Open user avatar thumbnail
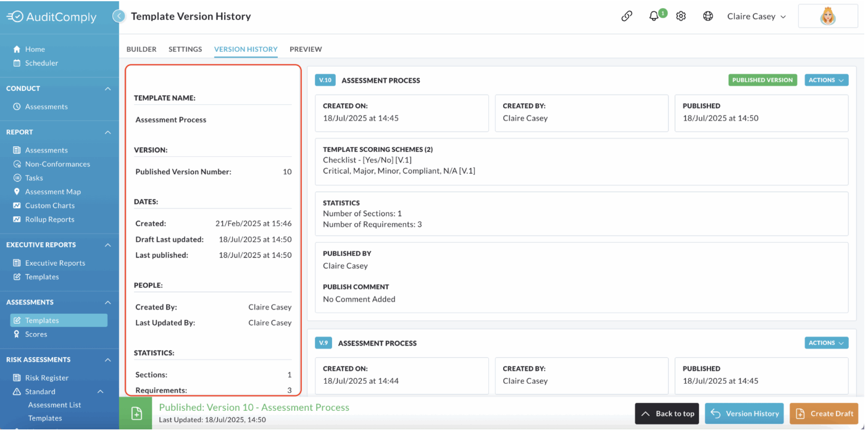This screenshot has height=430, width=868. click(x=828, y=16)
